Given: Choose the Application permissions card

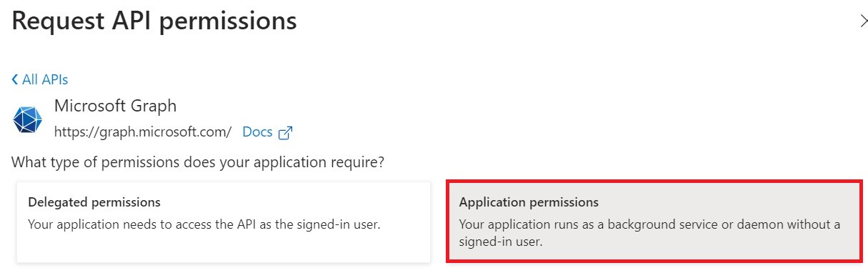Looking at the screenshot, I should (653, 222).
